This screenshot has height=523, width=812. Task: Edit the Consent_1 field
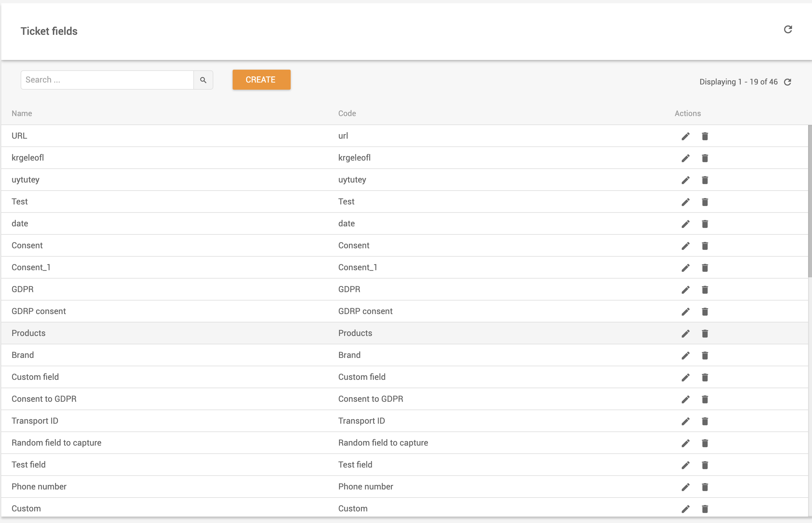point(685,268)
